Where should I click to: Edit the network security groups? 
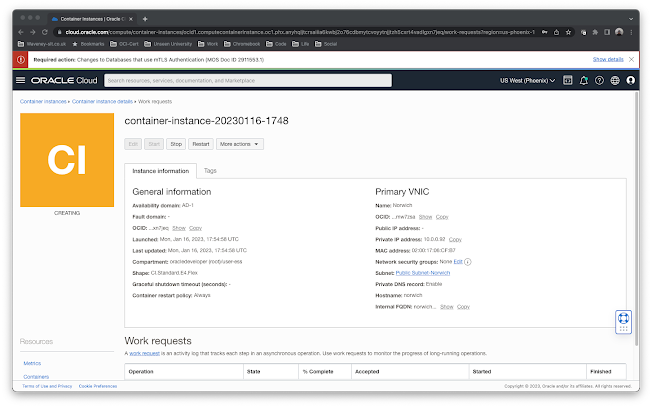tap(458, 261)
